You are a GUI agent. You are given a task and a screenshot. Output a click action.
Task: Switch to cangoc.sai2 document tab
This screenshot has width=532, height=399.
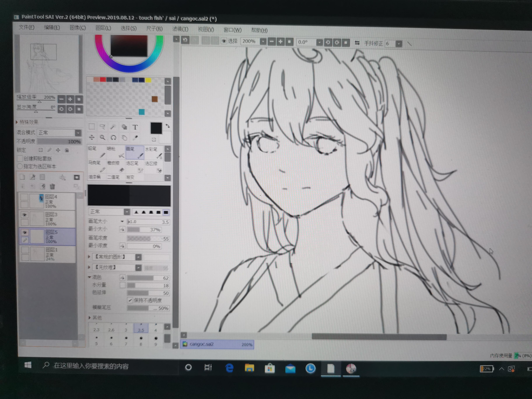point(217,344)
